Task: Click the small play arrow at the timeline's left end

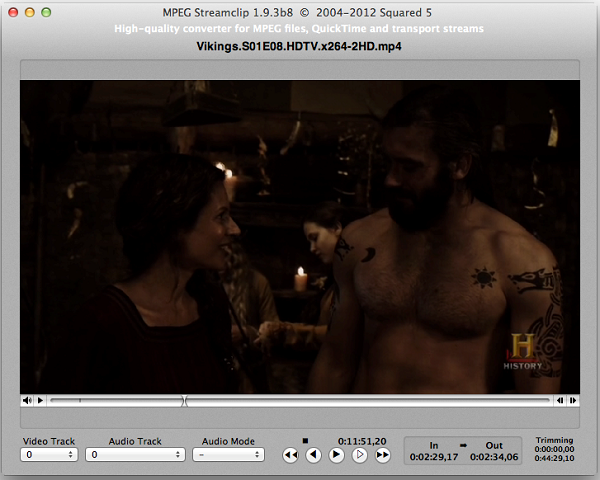Action: (x=40, y=401)
